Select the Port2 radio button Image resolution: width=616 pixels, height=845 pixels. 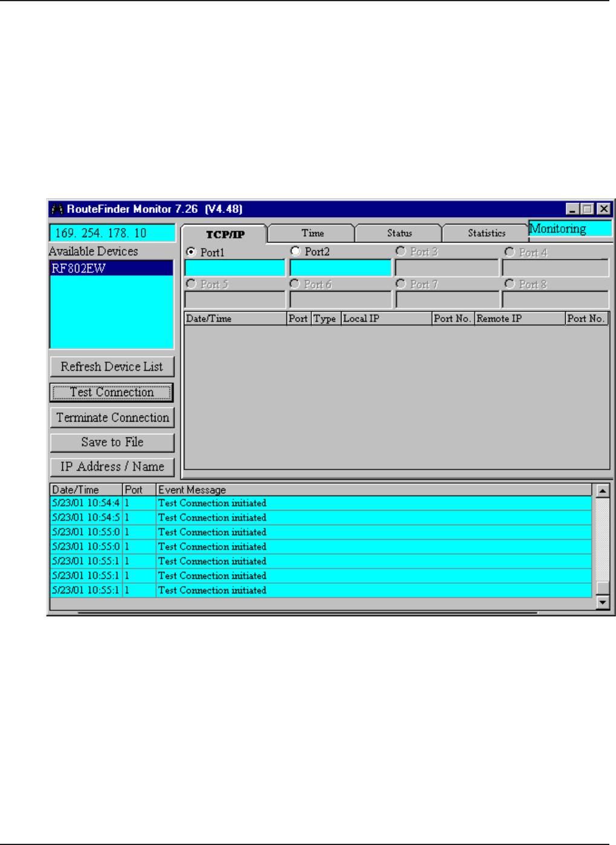tap(295, 251)
